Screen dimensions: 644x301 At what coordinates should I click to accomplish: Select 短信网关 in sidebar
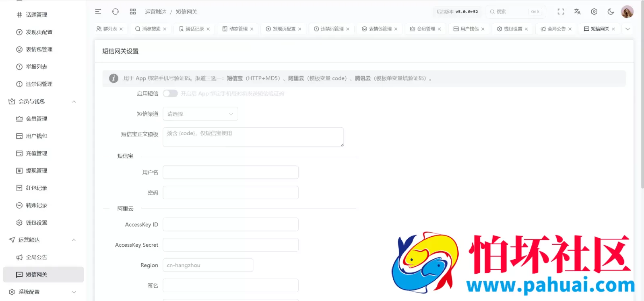point(43,274)
